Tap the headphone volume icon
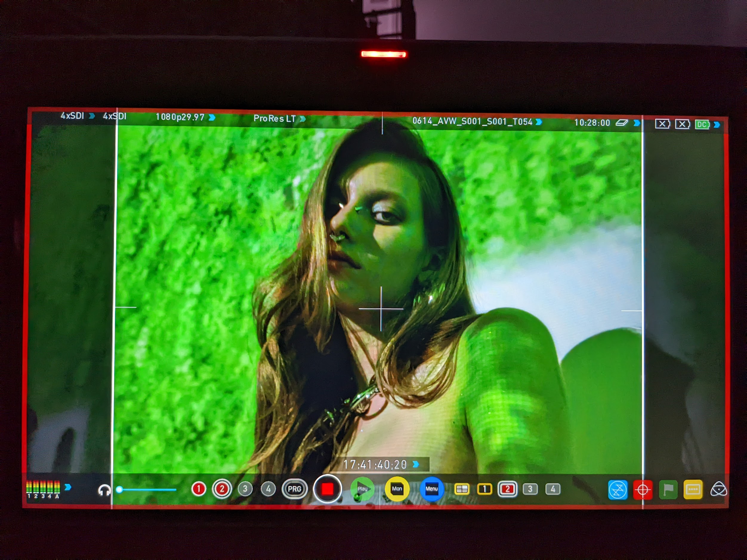The height and width of the screenshot is (560, 747). [x=104, y=490]
